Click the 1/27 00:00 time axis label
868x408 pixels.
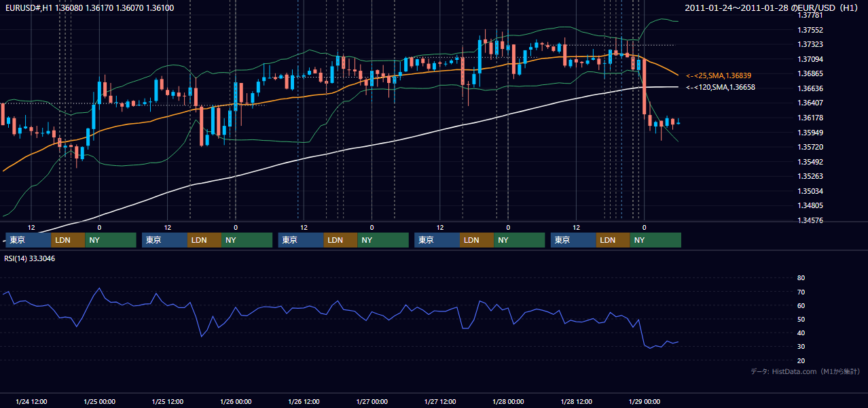tap(372, 401)
